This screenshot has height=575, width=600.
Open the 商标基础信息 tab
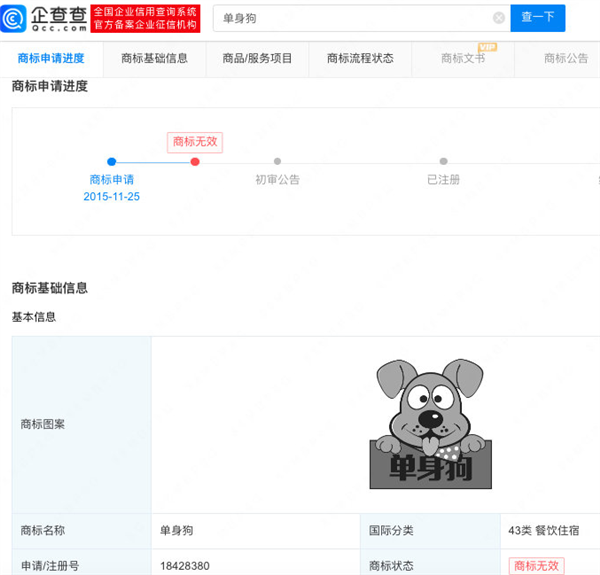[154, 59]
